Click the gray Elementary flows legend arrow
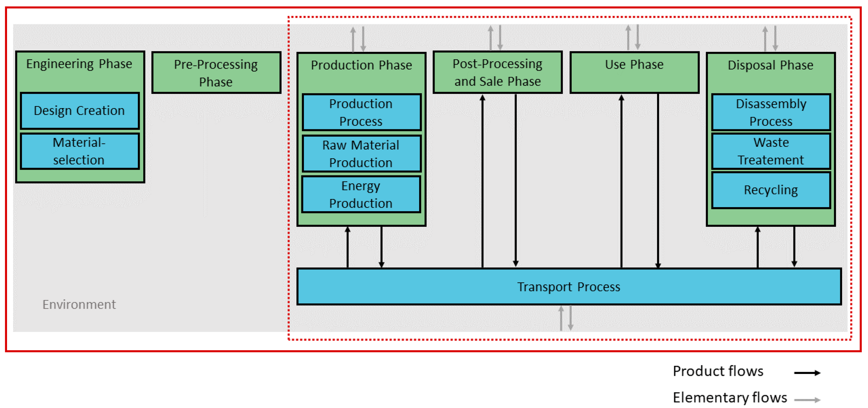Screen dimensions: 868x408 807,400
